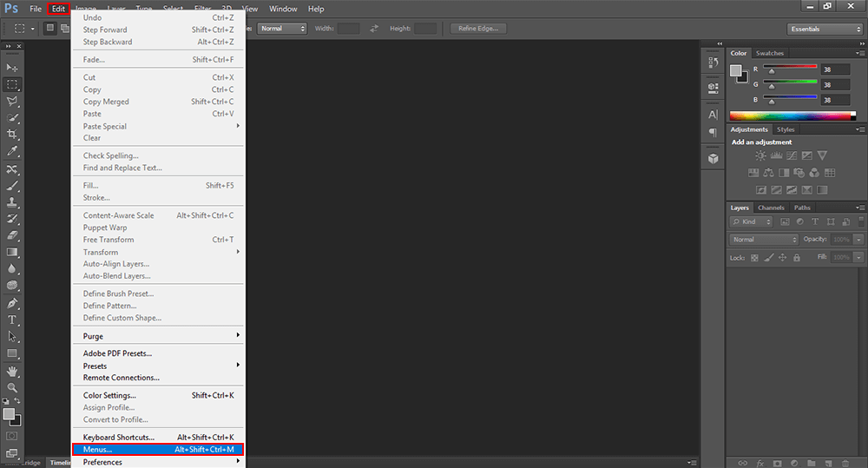Select the Move tool
The width and height of the screenshot is (868, 468).
point(11,68)
